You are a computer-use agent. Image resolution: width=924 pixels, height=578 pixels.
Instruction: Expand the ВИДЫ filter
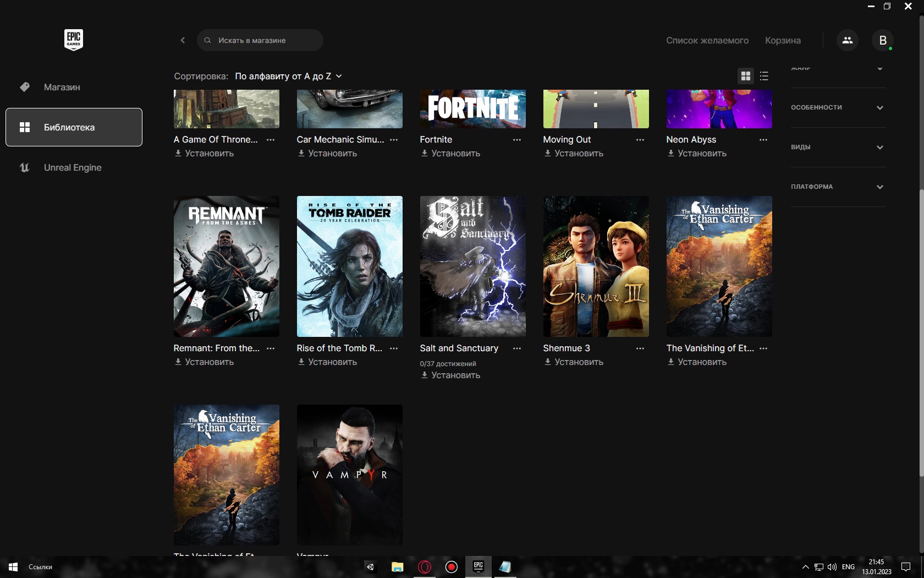[838, 147]
